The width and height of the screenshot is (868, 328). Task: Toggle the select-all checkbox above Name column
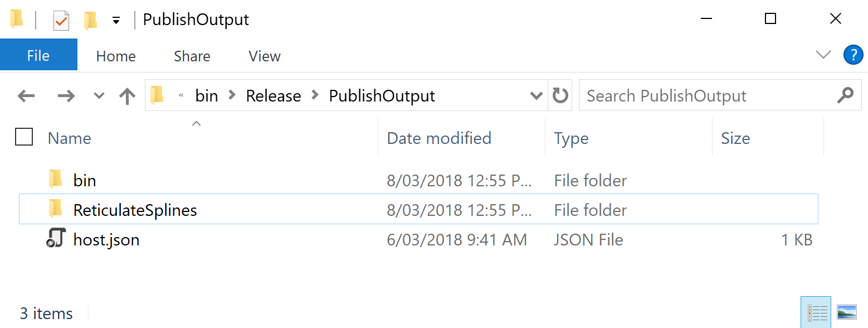point(24,137)
